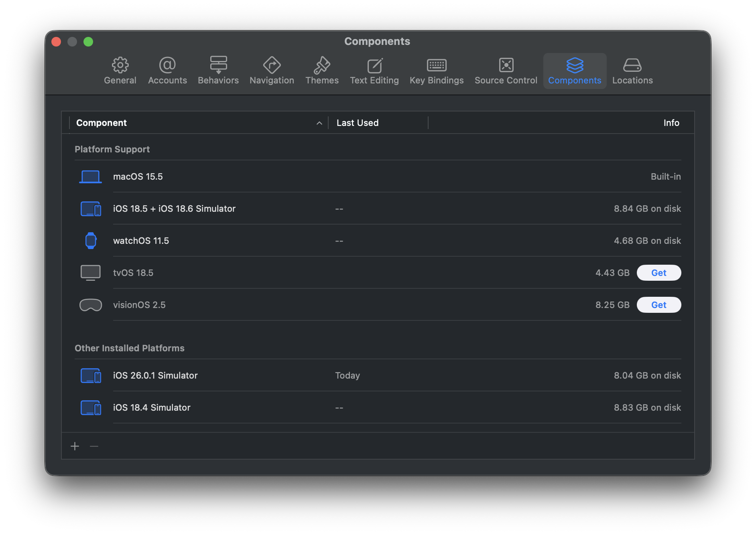Open the General settings tab
Image resolution: width=756 pixels, height=535 pixels.
click(x=120, y=71)
